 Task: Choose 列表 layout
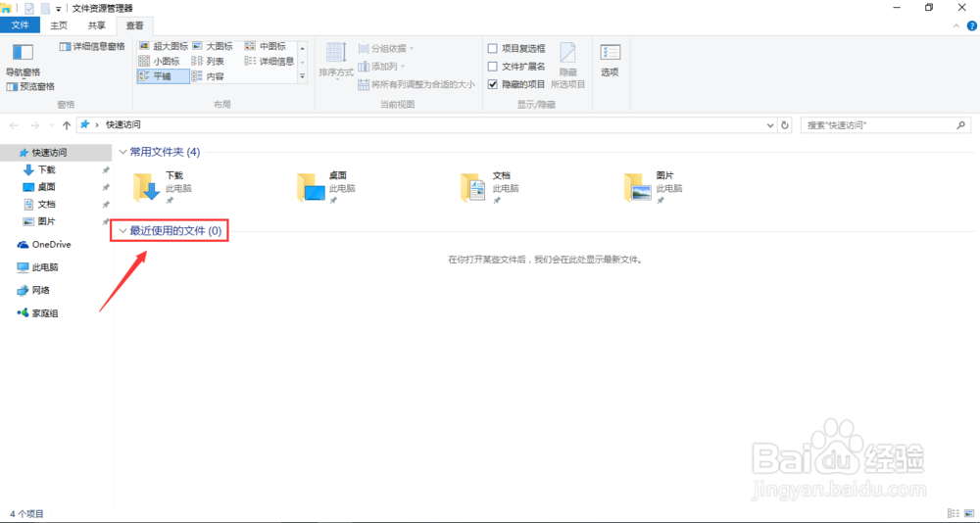208,62
